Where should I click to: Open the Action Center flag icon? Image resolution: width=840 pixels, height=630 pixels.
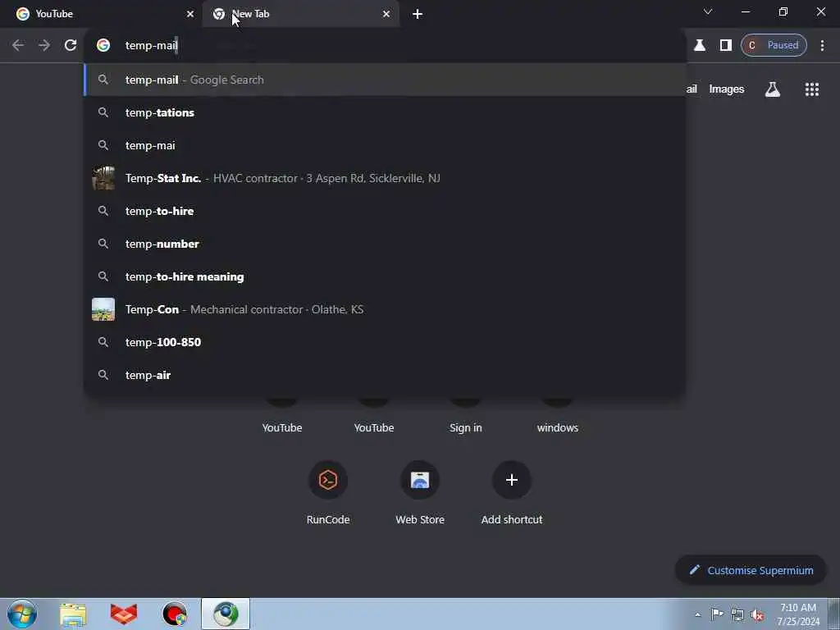click(x=717, y=614)
